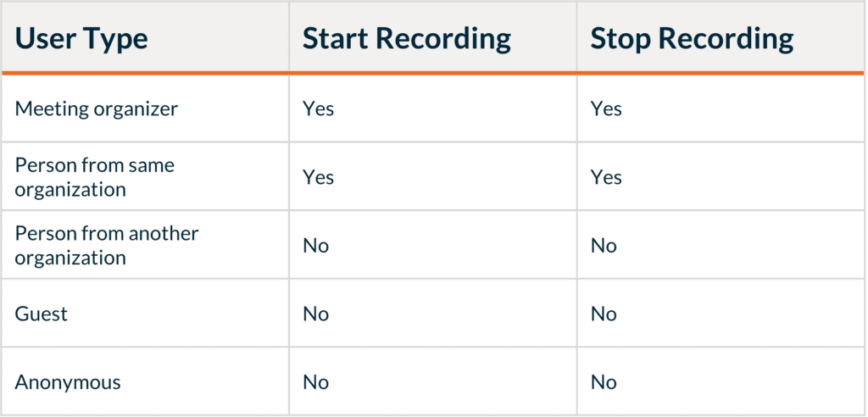The width and height of the screenshot is (868, 417).
Task: Click Start Recording No for another organization
Action: pos(316,246)
